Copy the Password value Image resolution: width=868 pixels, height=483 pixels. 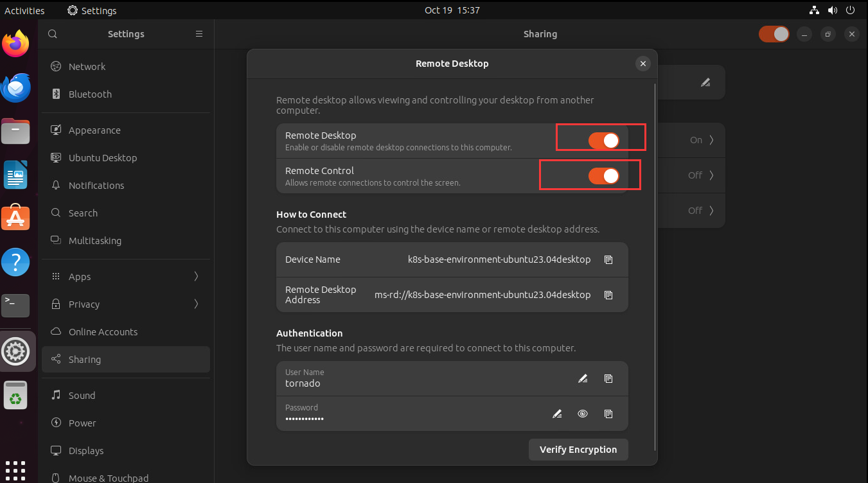click(608, 414)
